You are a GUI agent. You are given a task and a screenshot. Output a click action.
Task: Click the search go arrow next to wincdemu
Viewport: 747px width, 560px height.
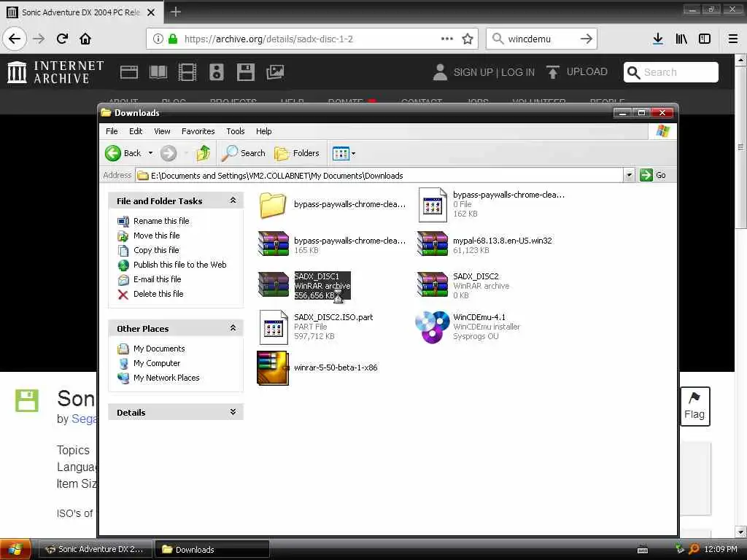click(587, 39)
